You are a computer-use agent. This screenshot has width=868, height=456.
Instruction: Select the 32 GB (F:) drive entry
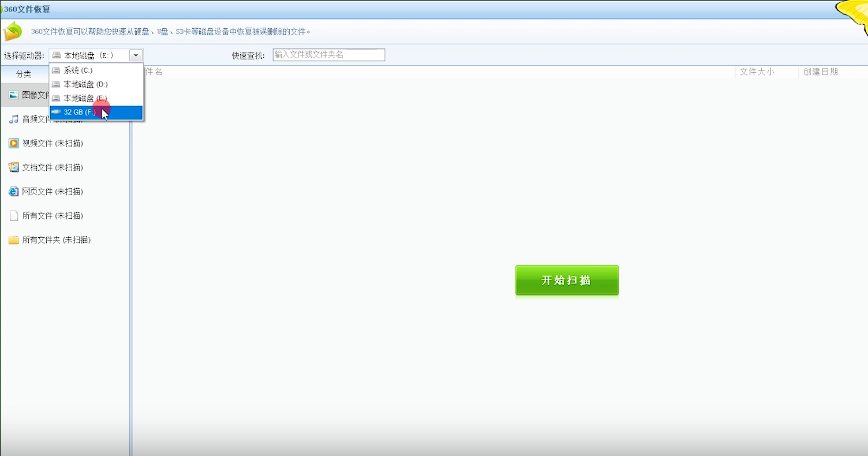click(96, 113)
